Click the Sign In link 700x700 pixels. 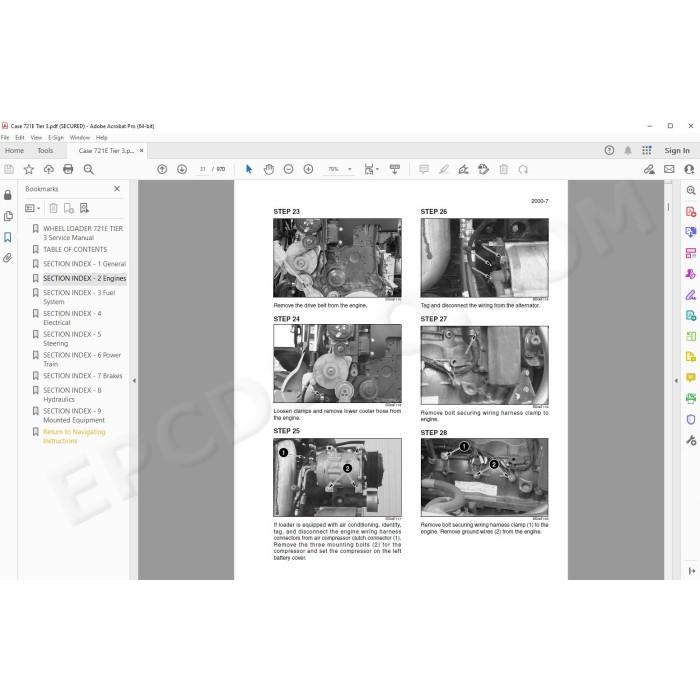pyautogui.click(x=677, y=150)
